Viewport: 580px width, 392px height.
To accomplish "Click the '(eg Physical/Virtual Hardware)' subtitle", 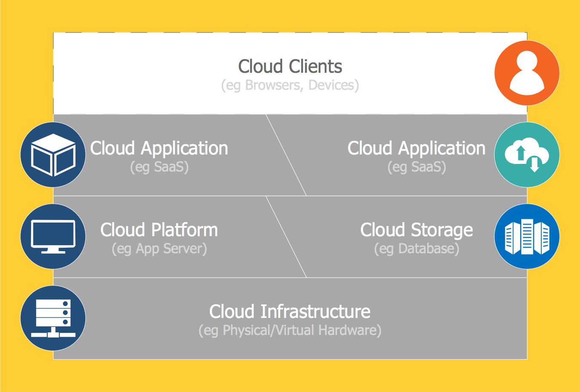I will click(x=290, y=330).
